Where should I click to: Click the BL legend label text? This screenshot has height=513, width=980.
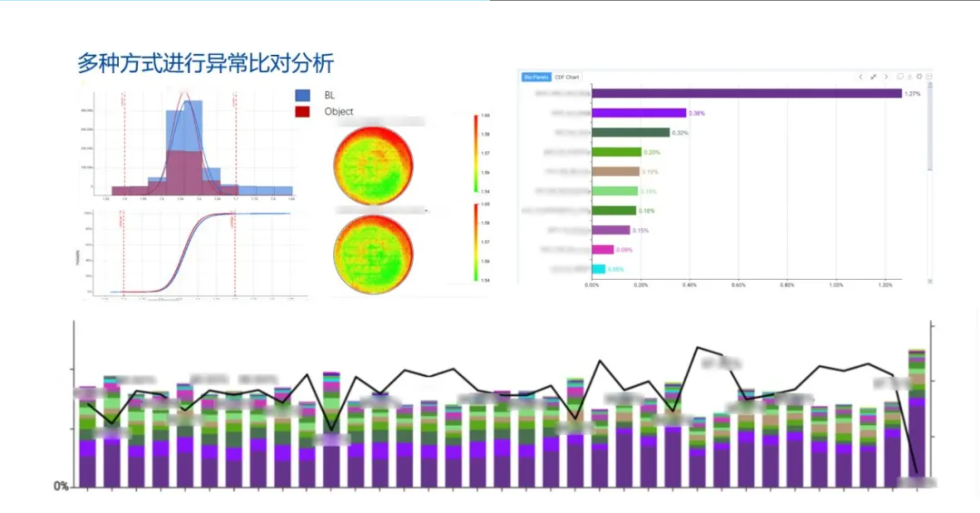[x=330, y=95]
